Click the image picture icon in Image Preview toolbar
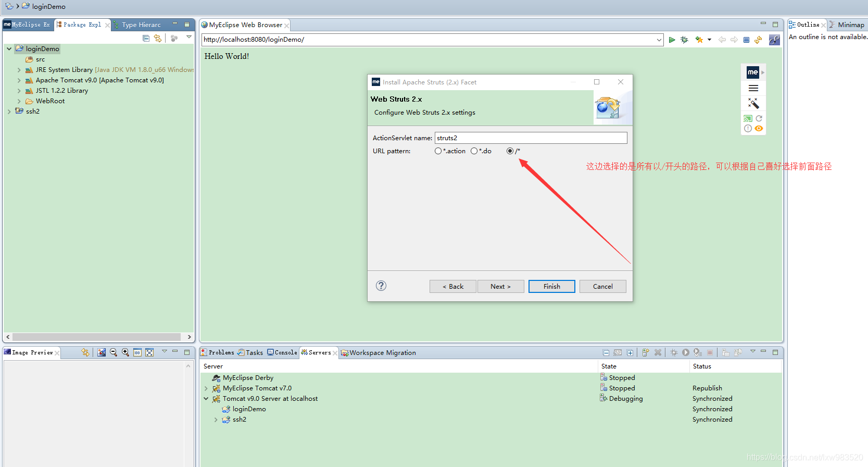The width and height of the screenshot is (868, 467). (102, 352)
